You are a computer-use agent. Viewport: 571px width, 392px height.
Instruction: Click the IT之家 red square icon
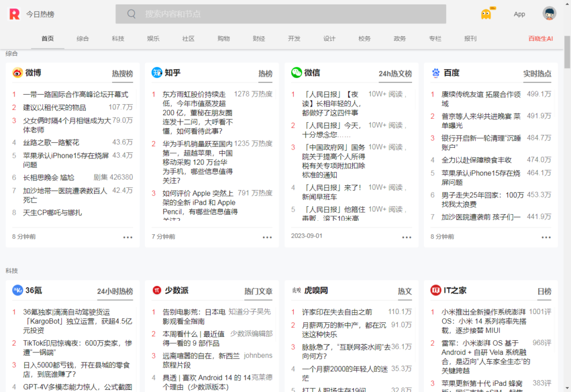pos(435,291)
